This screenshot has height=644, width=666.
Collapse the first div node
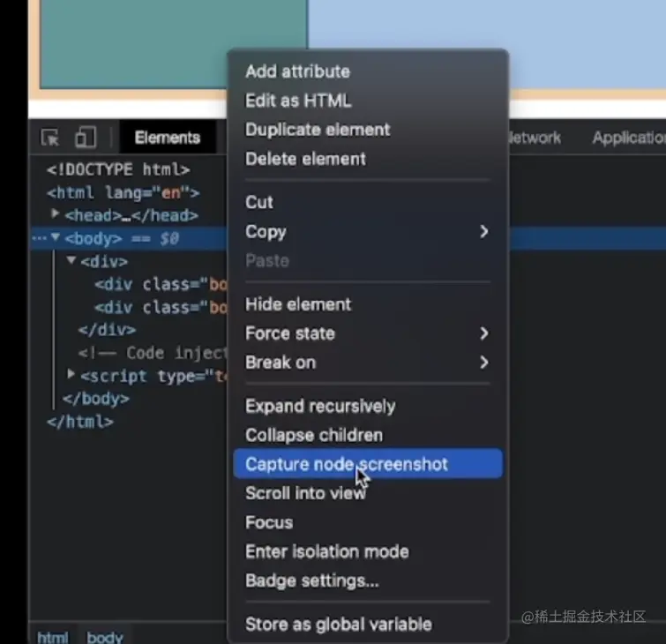[71, 259]
